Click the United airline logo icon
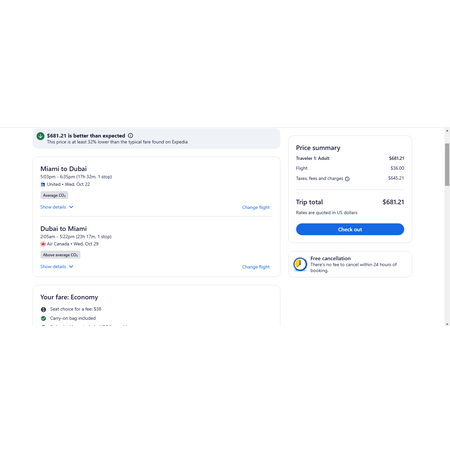 (43, 184)
